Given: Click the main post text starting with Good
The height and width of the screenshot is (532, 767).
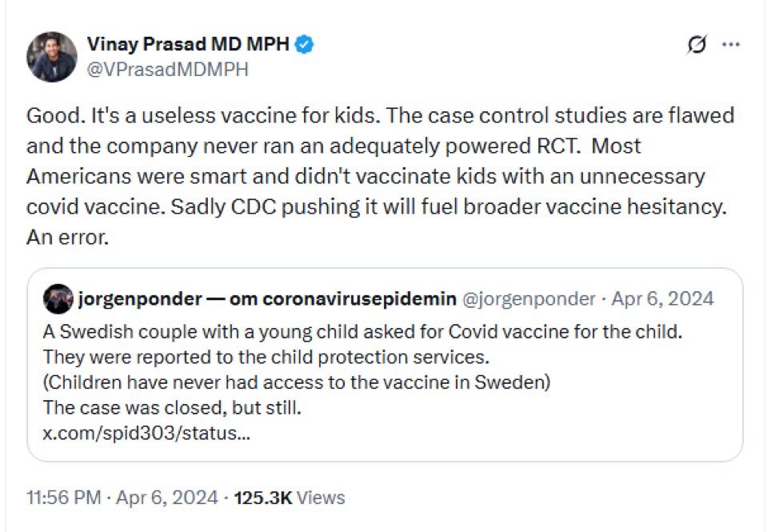Looking at the screenshot, I should (x=381, y=176).
